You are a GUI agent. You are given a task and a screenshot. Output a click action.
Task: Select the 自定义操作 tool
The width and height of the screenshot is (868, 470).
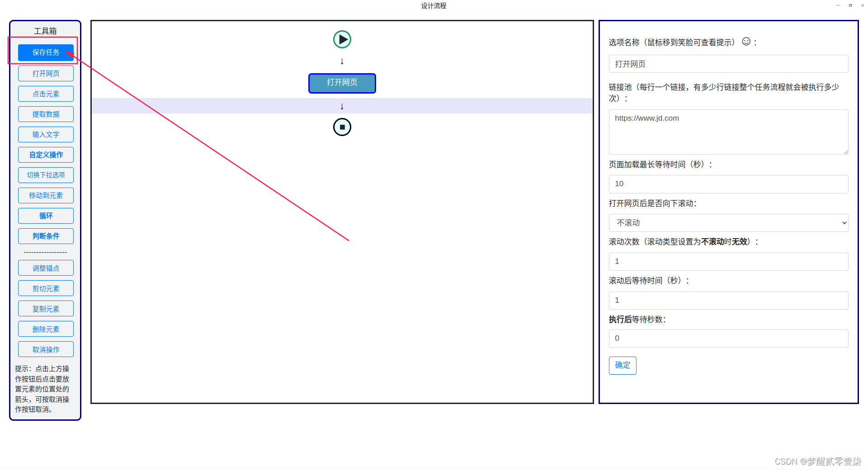[46, 155]
